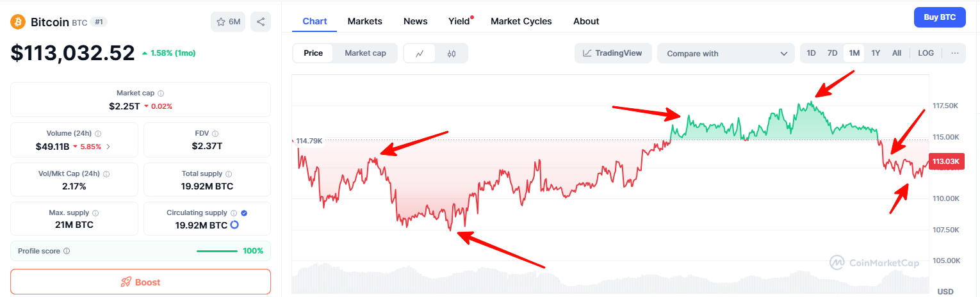This screenshot has height=297, width=980.
Task: Open the more chart options ellipsis
Action: (955, 53)
